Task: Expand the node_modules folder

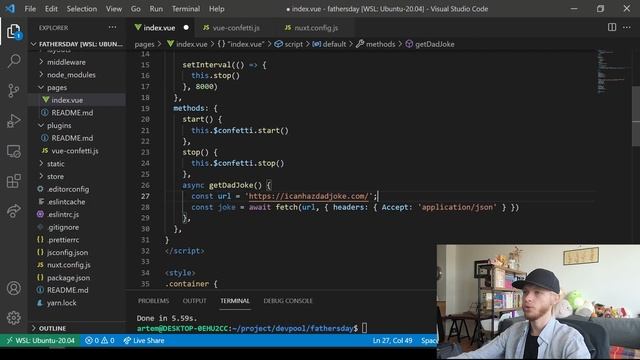Action: click(77, 75)
